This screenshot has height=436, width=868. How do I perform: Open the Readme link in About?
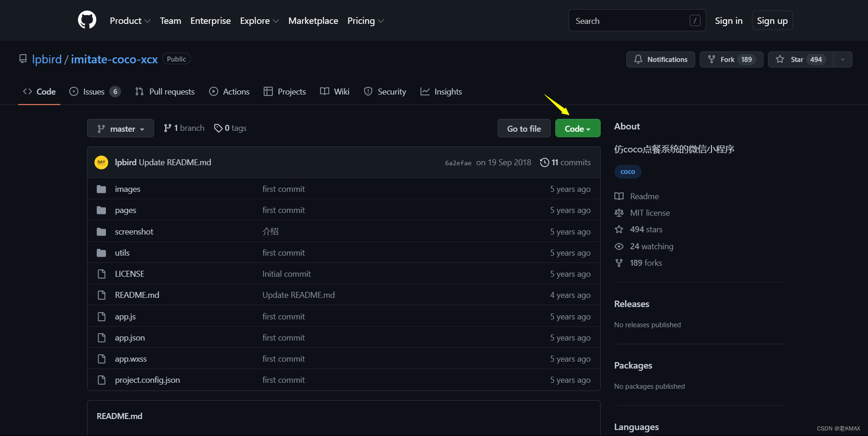637,196
